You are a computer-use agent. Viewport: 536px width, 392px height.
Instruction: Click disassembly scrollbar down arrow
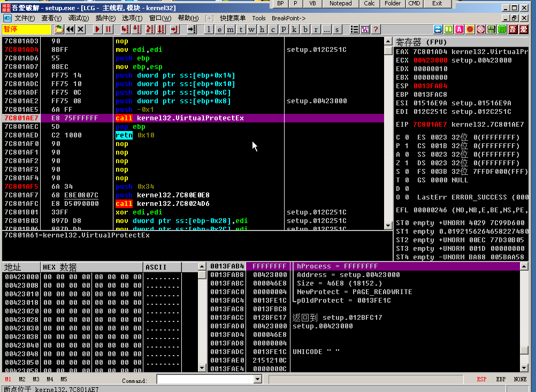[388, 226]
